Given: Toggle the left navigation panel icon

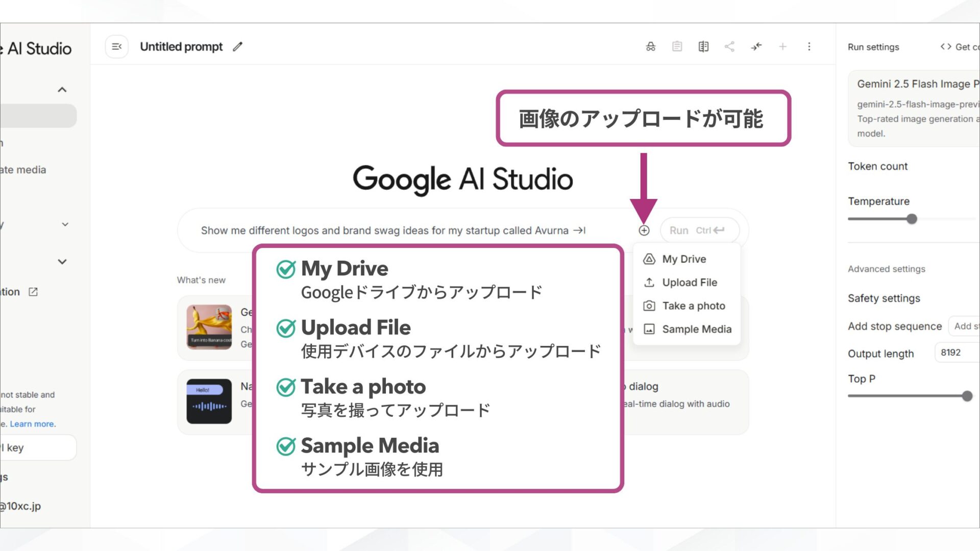Looking at the screenshot, I should tap(116, 46).
